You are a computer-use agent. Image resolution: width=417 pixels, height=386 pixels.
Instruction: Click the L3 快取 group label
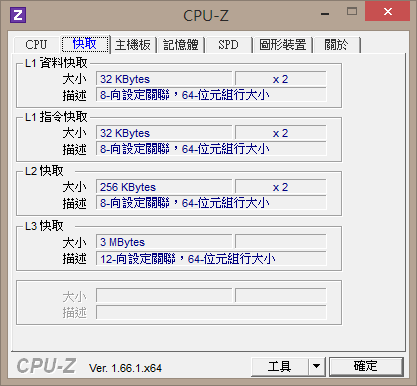pos(44,226)
